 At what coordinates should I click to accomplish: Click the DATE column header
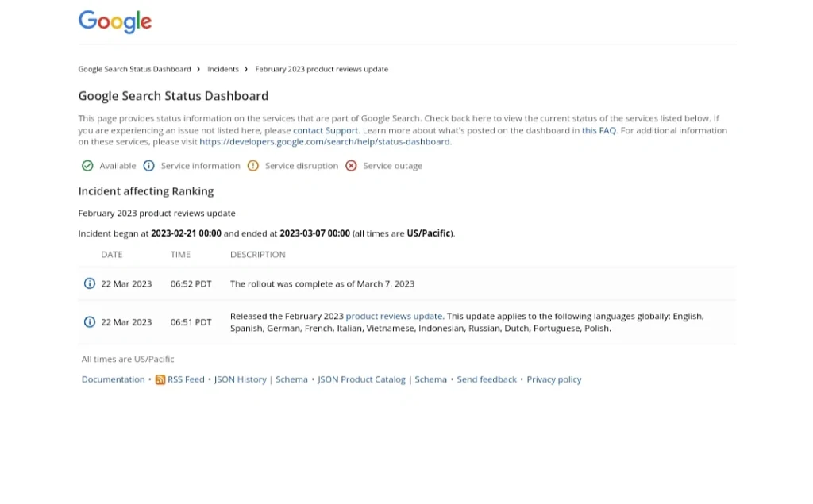111,255
